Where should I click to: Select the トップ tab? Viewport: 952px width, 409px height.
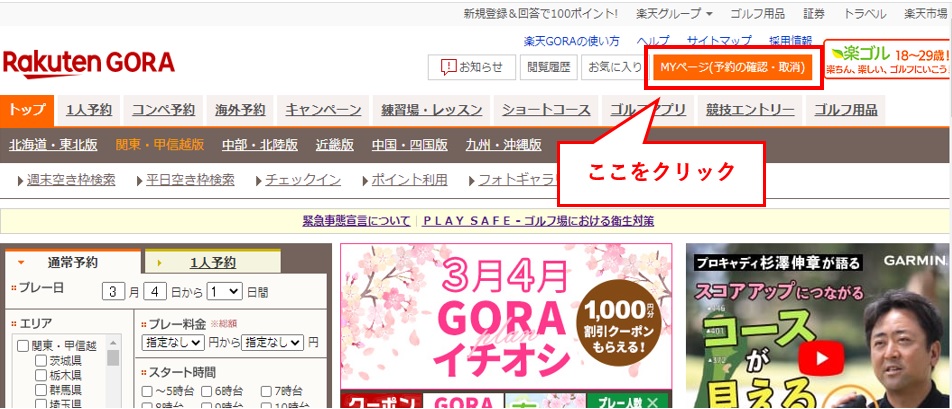(x=27, y=110)
